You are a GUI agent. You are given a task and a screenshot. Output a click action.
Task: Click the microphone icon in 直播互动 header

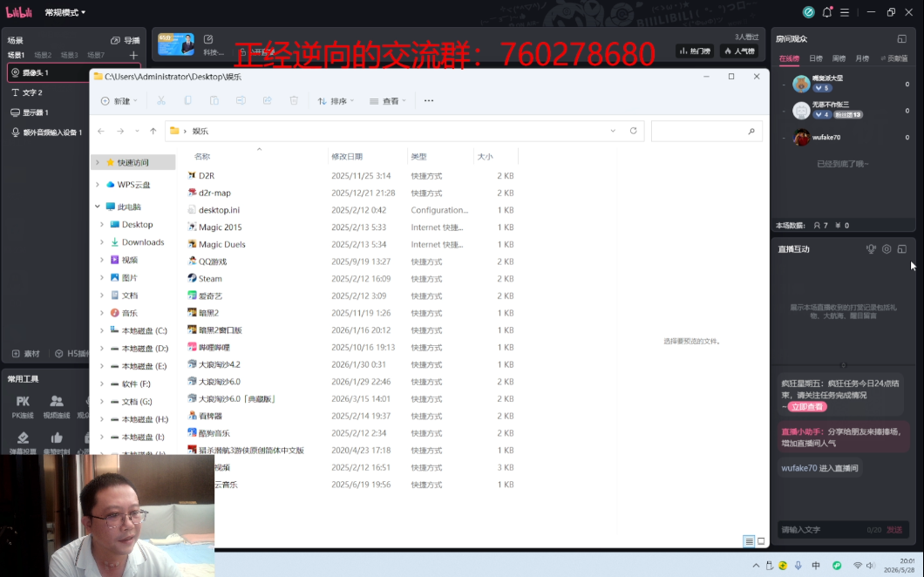point(870,248)
